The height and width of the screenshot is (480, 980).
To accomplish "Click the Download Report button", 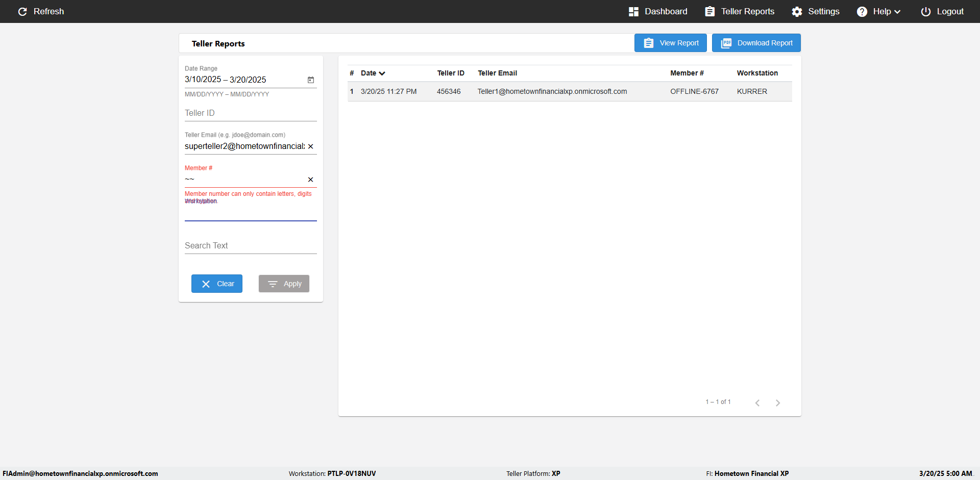I will 756,43.
